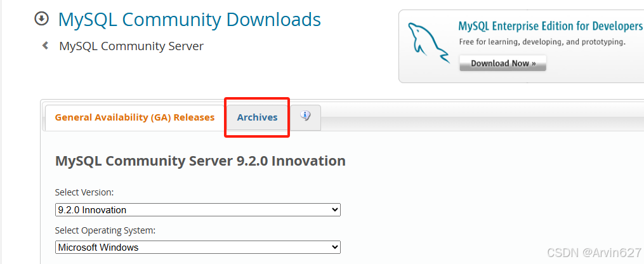Screen dimensions: 644x264
Task: Switch to the Archives tab
Action: click(257, 117)
